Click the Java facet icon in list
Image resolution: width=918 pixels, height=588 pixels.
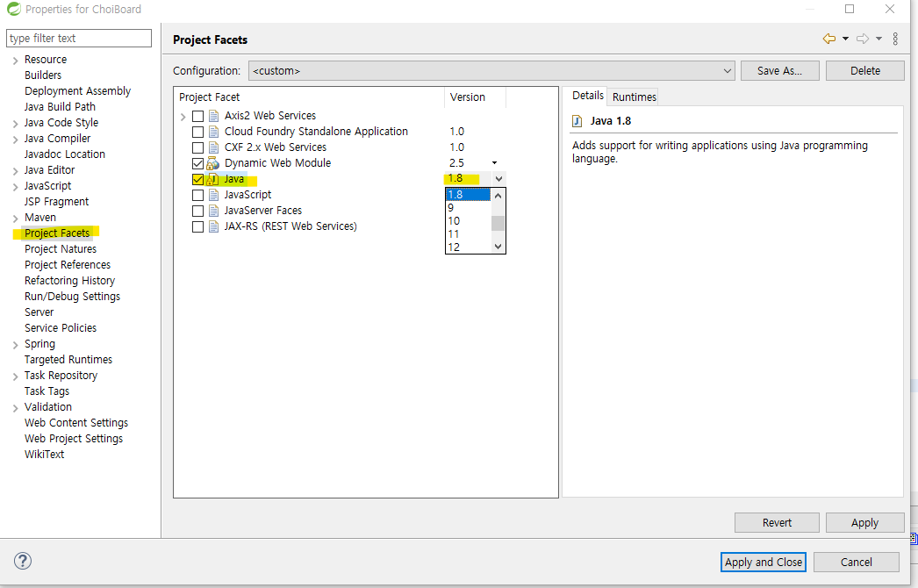pyautogui.click(x=213, y=179)
